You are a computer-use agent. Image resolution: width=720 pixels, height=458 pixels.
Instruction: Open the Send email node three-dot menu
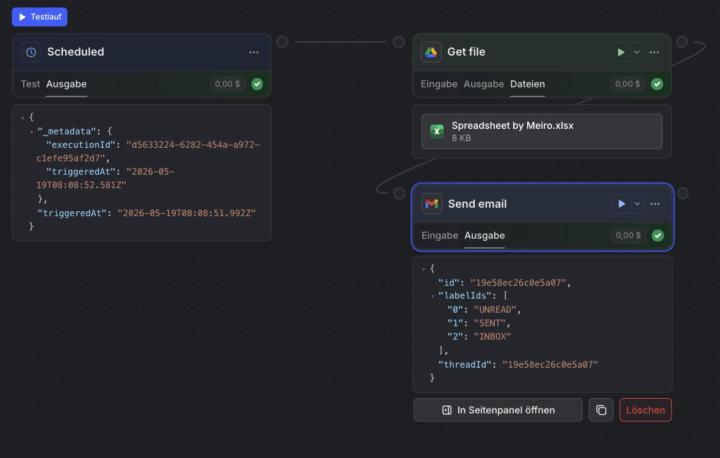(x=655, y=204)
